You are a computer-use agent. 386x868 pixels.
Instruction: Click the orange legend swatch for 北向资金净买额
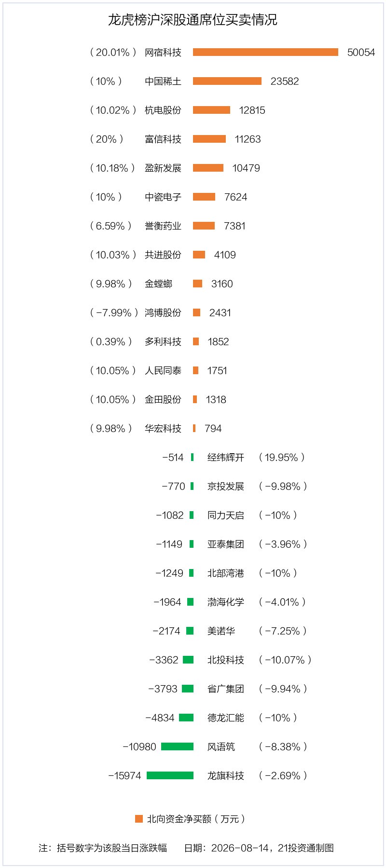139,819
